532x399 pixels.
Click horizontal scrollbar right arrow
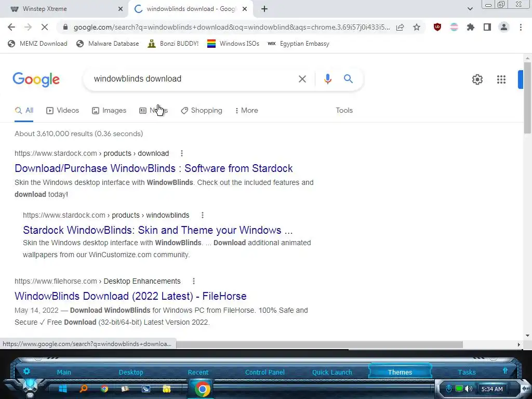pyautogui.click(x=518, y=345)
